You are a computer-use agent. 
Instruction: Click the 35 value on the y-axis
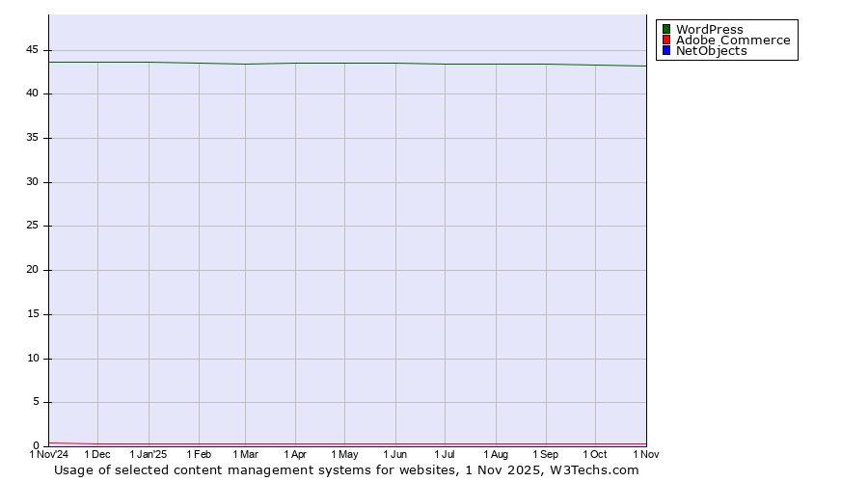coord(33,138)
